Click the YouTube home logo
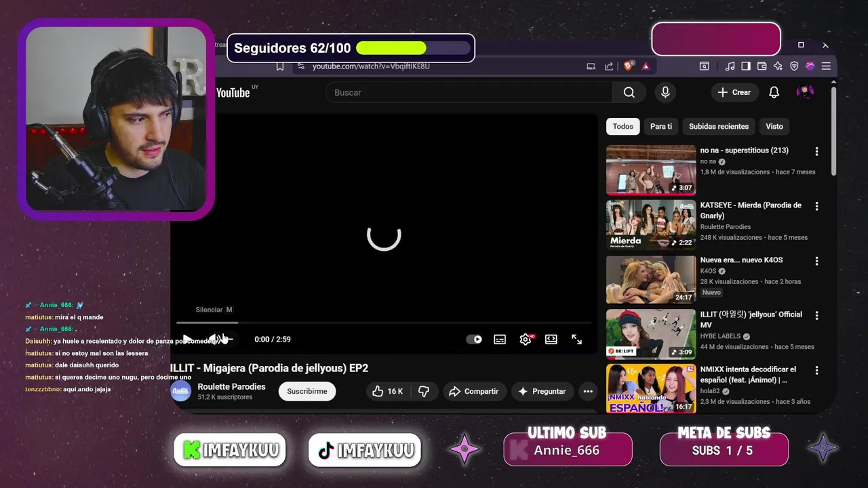 click(233, 92)
